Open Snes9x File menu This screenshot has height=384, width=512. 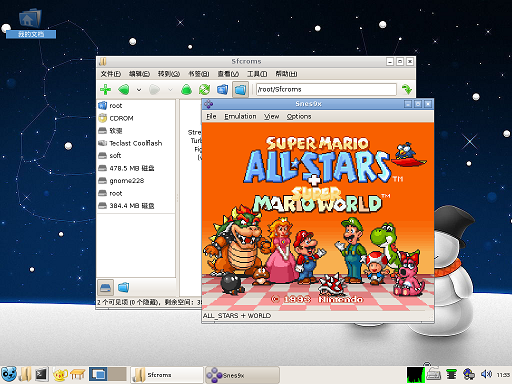pyautogui.click(x=211, y=116)
